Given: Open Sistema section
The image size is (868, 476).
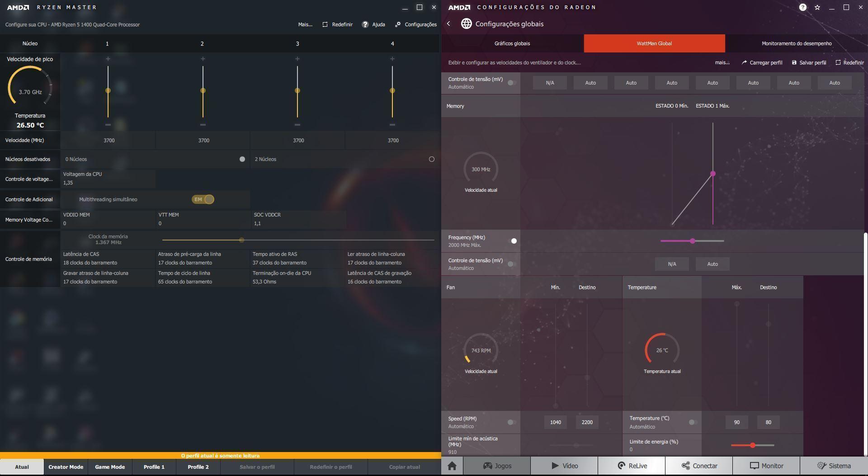Looking at the screenshot, I should point(834,466).
